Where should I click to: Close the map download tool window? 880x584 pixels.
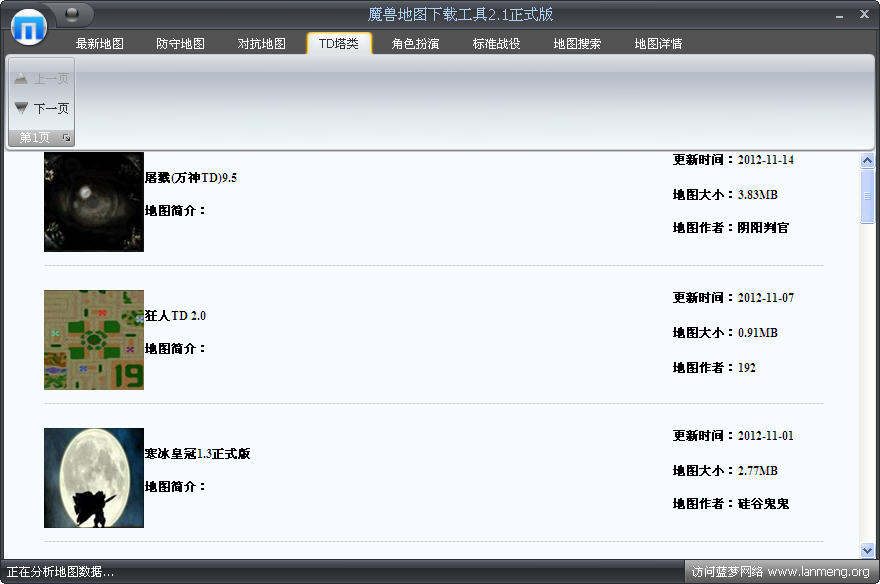tap(864, 15)
